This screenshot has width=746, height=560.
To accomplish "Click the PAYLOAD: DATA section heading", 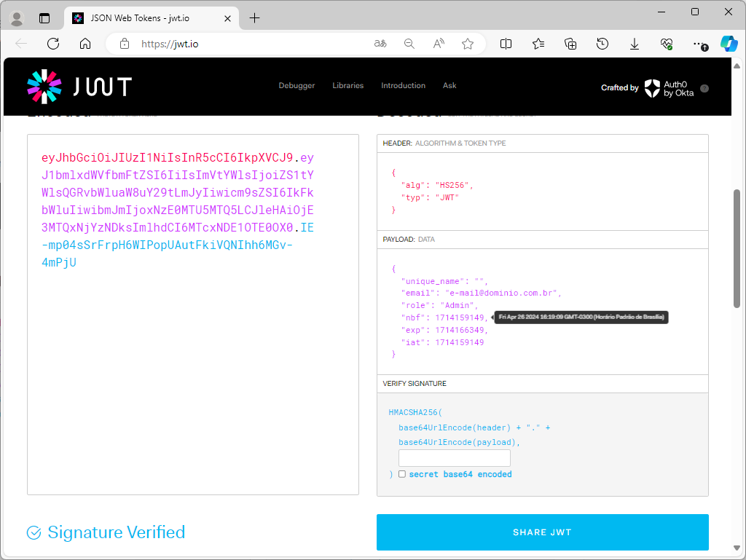I will click(x=409, y=240).
